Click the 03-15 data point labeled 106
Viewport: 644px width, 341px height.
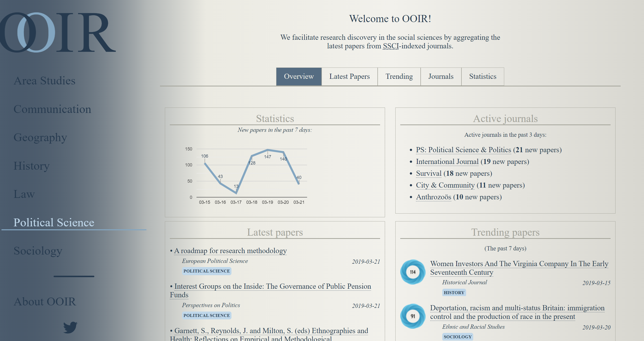pyautogui.click(x=205, y=163)
